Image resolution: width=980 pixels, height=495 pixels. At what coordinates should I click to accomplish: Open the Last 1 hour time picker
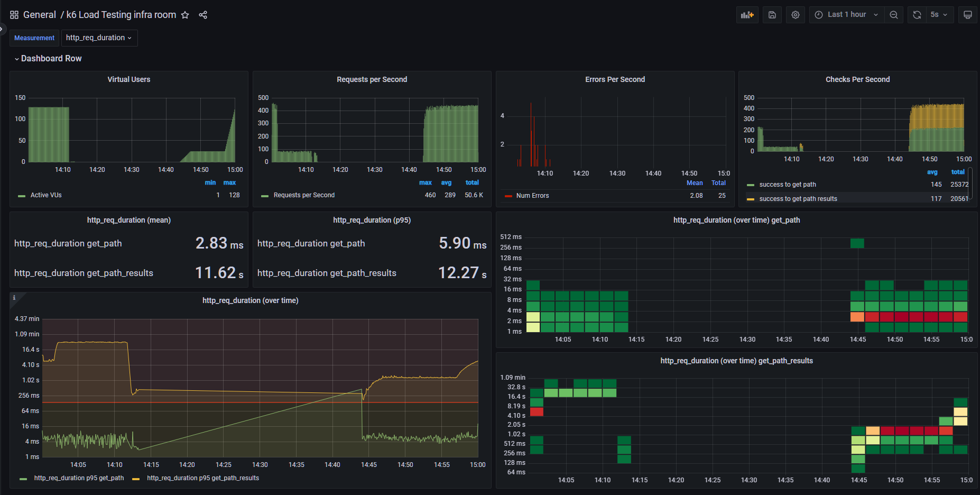847,15
